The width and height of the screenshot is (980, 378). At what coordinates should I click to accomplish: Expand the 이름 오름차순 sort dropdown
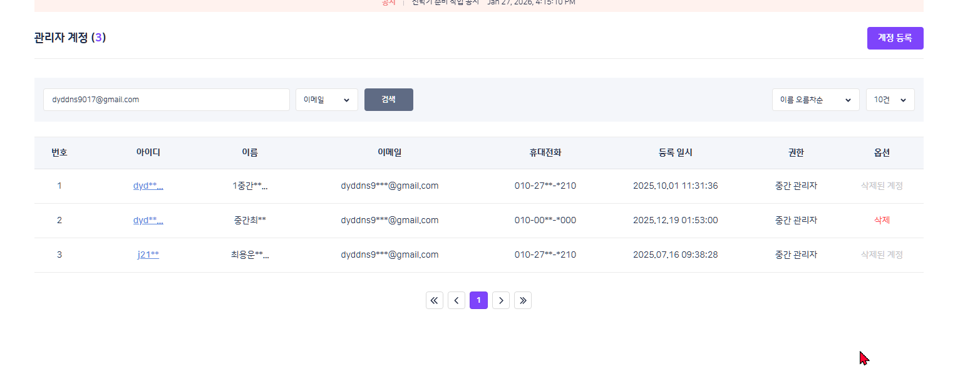coord(815,100)
